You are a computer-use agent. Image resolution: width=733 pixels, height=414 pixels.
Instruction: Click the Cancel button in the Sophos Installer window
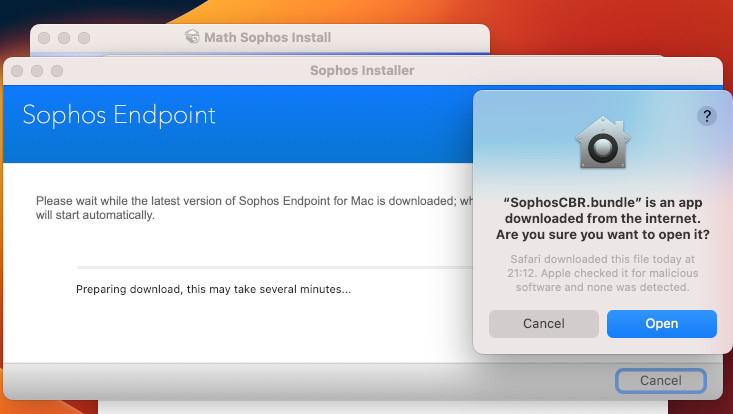661,381
